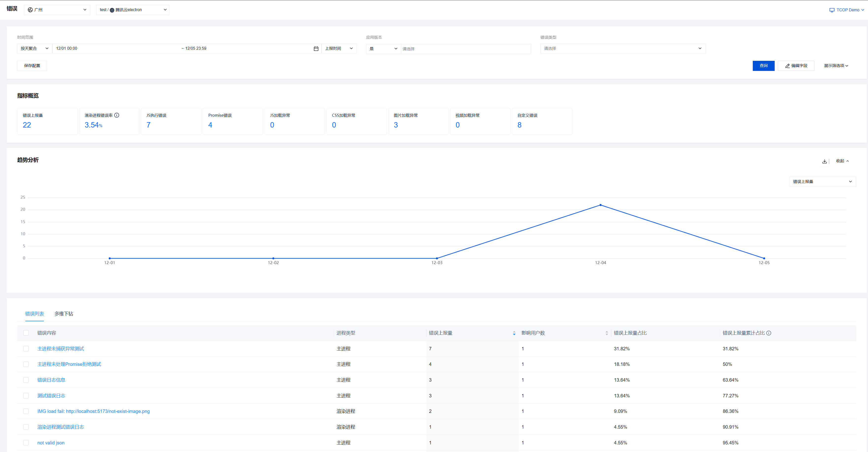
Task: Click pencil icon on 编辑字段 button
Action: pyautogui.click(x=787, y=66)
